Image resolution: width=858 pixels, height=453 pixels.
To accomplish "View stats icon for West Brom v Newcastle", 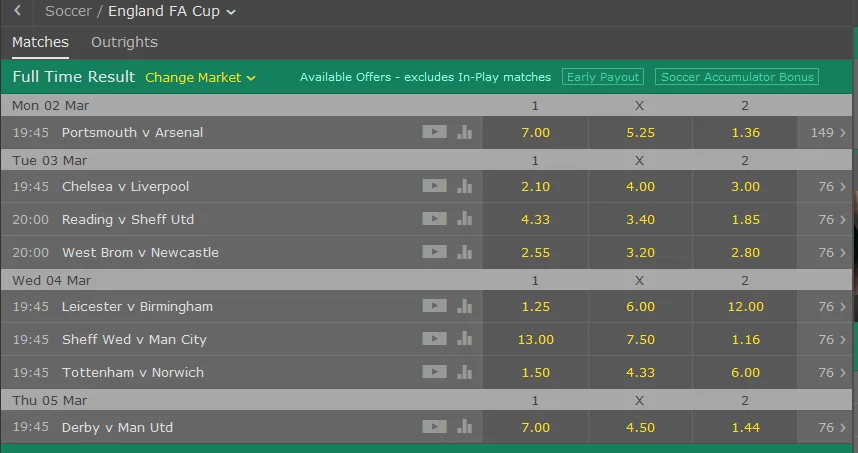I will [x=464, y=252].
